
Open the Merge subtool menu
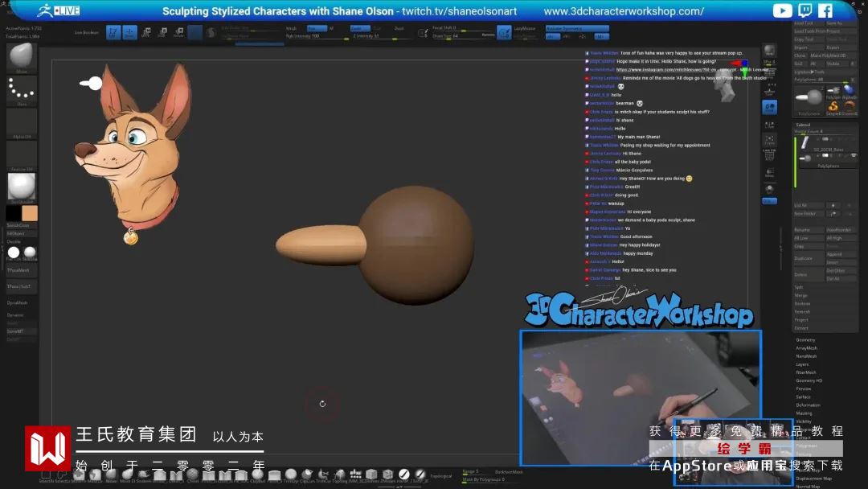800,295
